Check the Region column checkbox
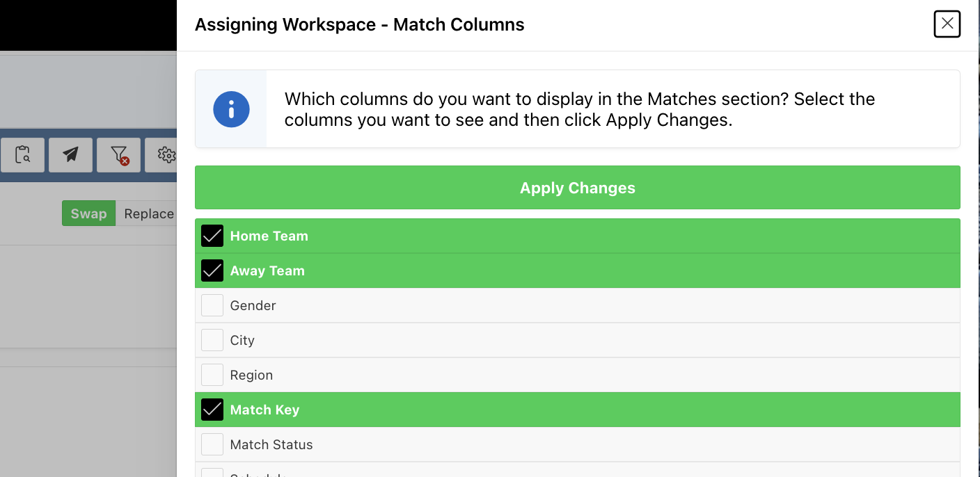The height and width of the screenshot is (477, 980). point(212,375)
